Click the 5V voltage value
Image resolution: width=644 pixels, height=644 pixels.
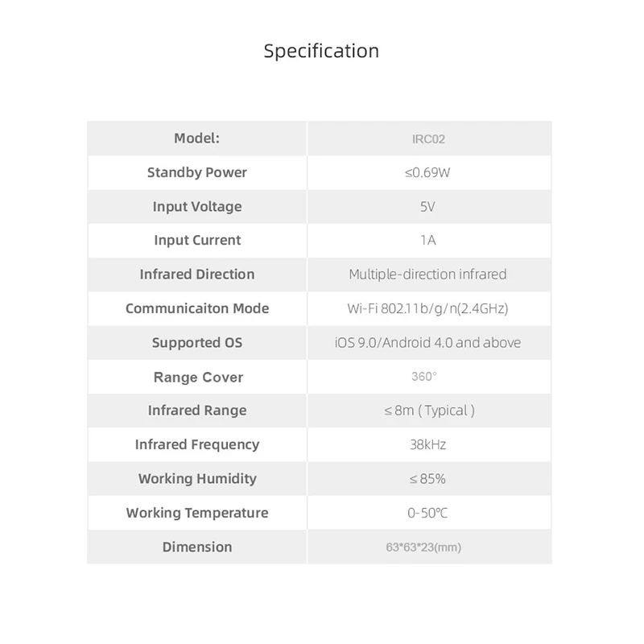click(x=427, y=207)
